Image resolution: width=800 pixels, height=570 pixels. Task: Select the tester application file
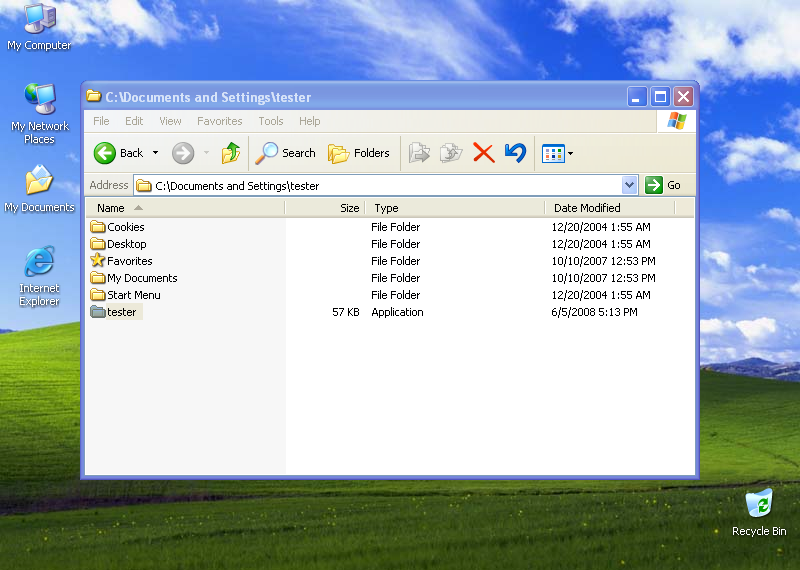121,312
